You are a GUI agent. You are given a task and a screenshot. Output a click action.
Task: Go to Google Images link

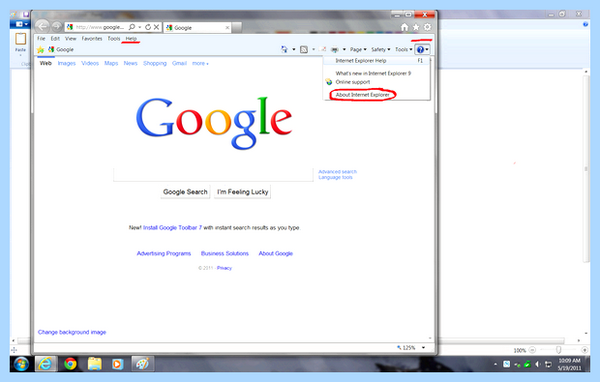[x=67, y=63]
